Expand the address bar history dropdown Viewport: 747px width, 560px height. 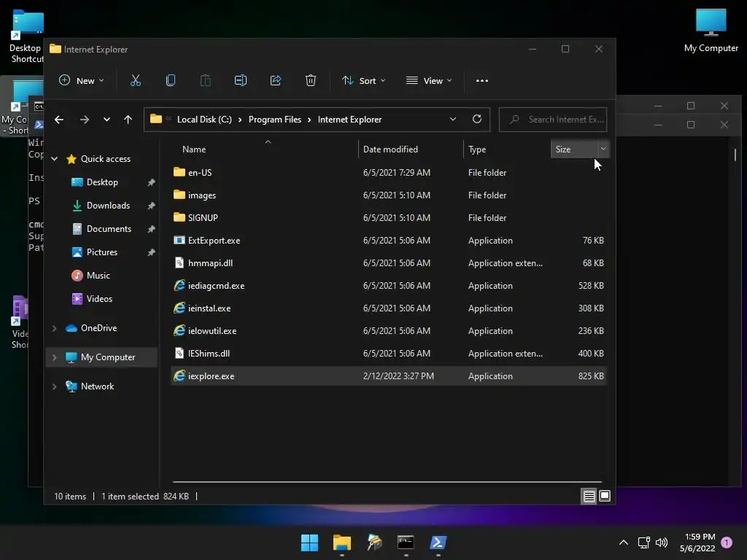coord(453,119)
